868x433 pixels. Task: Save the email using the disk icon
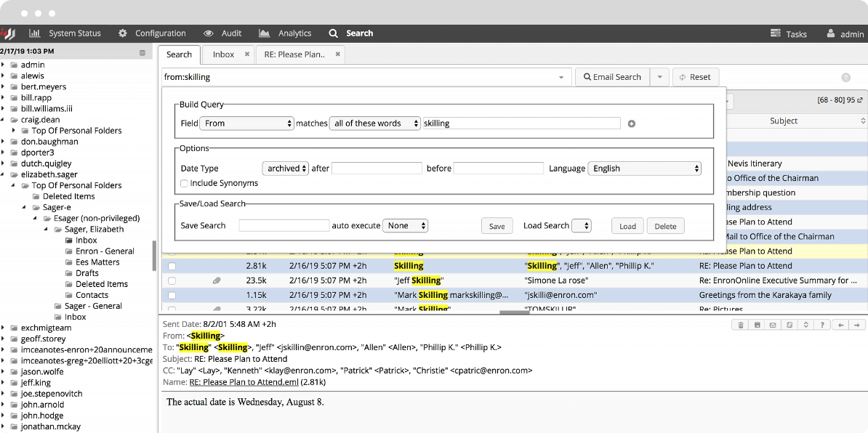tap(758, 325)
